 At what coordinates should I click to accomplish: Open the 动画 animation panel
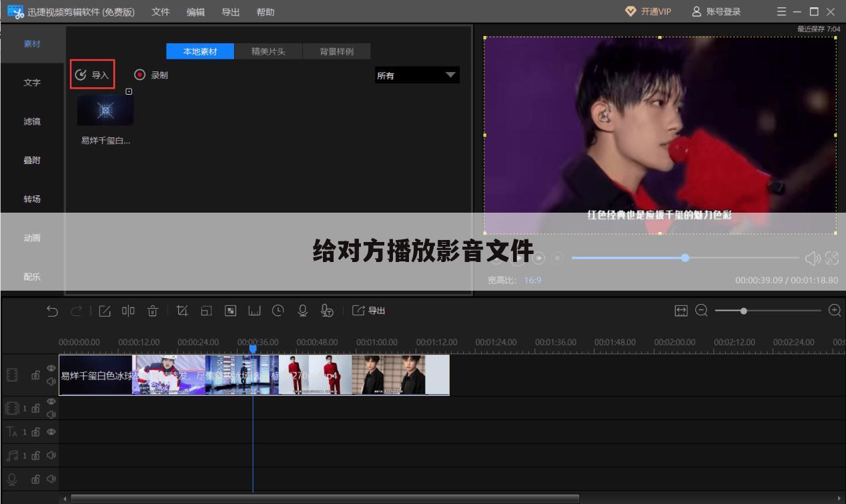click(x=32, y=237)
